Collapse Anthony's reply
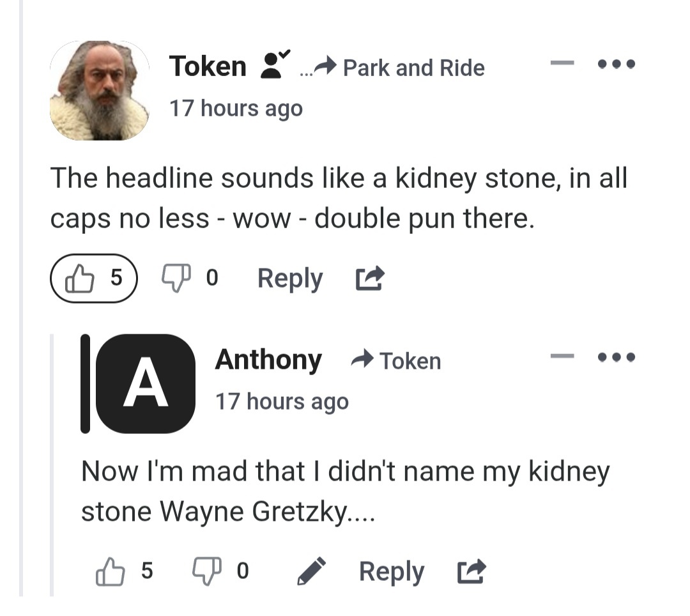The image size is (690, 616). tap(562, 357)
